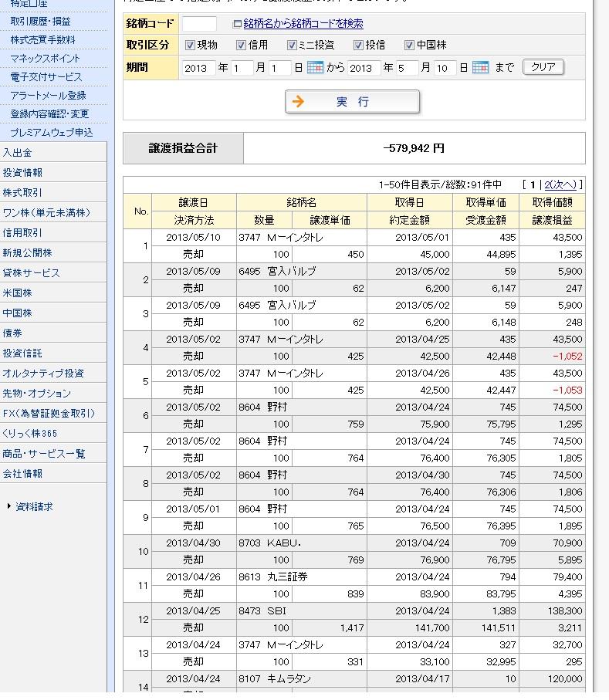Select ワン株(単元未満株) menu item
609x700 pixels.
click(x=53, y=212)
